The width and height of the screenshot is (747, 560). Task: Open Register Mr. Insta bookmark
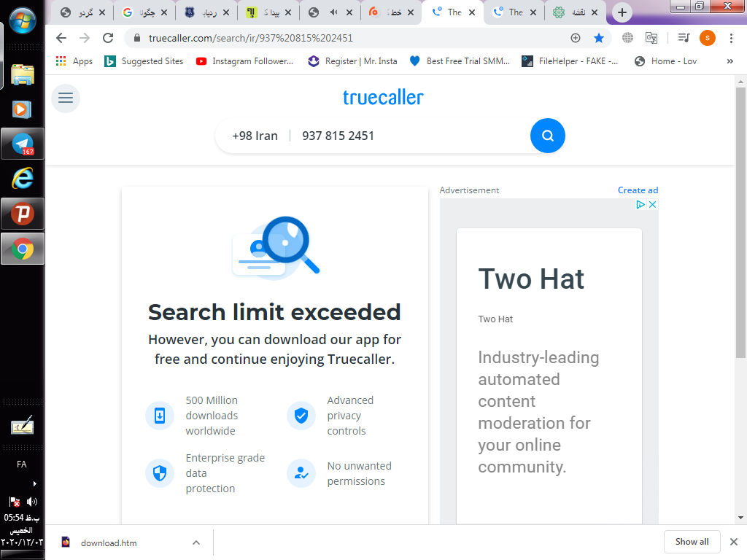tap(352, 61)
